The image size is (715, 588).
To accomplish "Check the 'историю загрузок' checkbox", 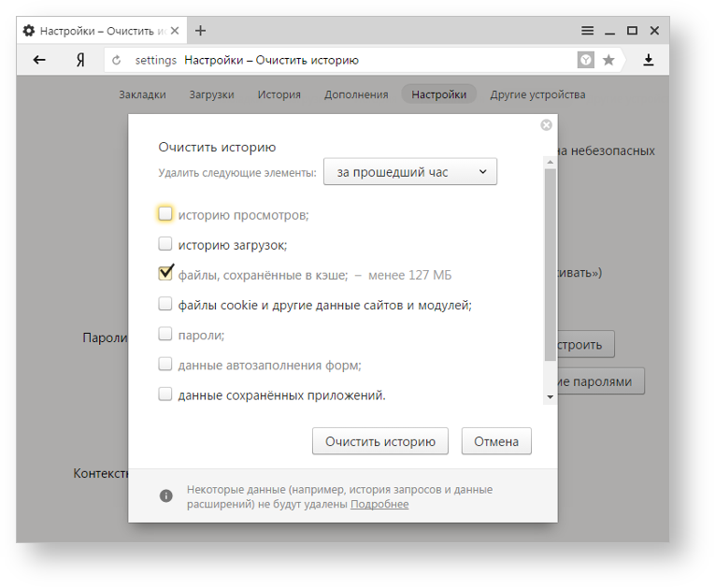I will click(x=165, y=244).
